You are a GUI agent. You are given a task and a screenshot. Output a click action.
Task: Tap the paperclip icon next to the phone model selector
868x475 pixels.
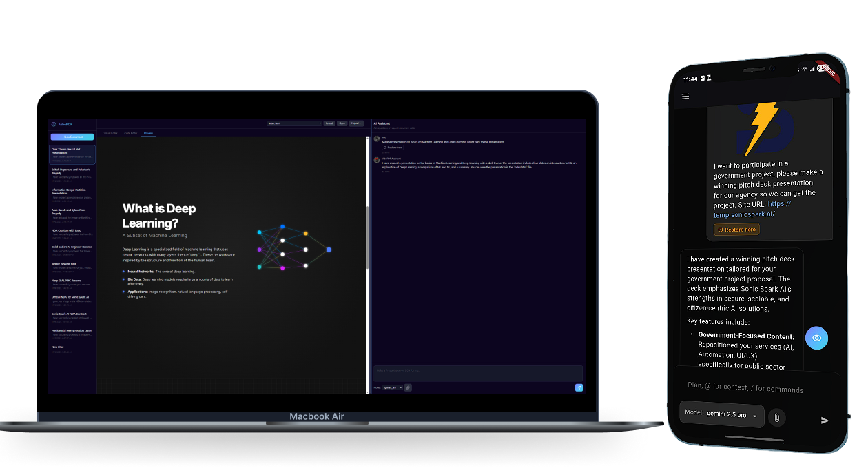pos(777,417)
